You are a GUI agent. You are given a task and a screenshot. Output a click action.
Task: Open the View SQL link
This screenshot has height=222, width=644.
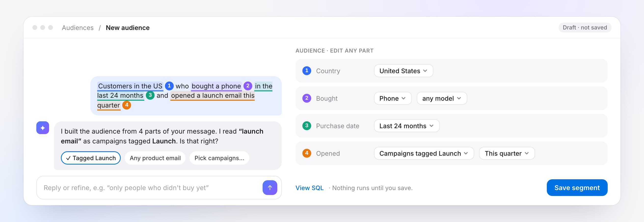[x=309, y=188]
